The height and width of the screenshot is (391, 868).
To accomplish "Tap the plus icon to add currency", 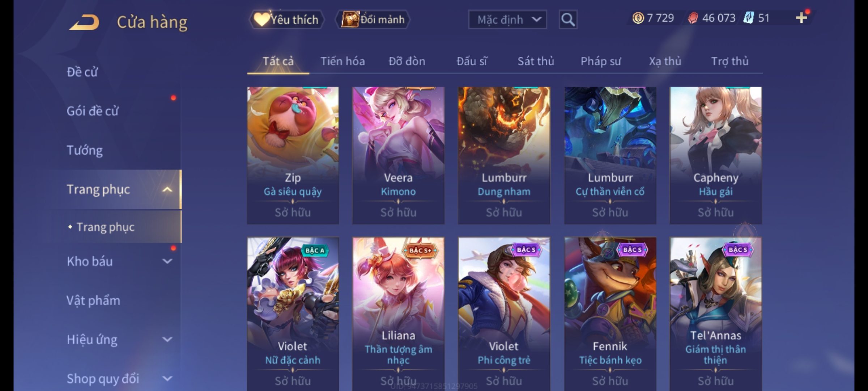I will click(801, 18).
